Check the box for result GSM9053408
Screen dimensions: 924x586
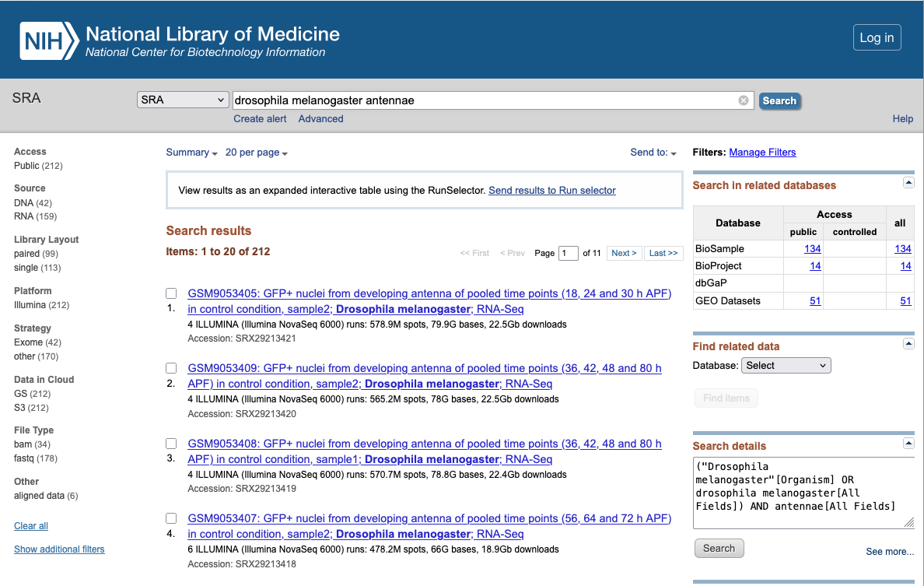(171, 444)
